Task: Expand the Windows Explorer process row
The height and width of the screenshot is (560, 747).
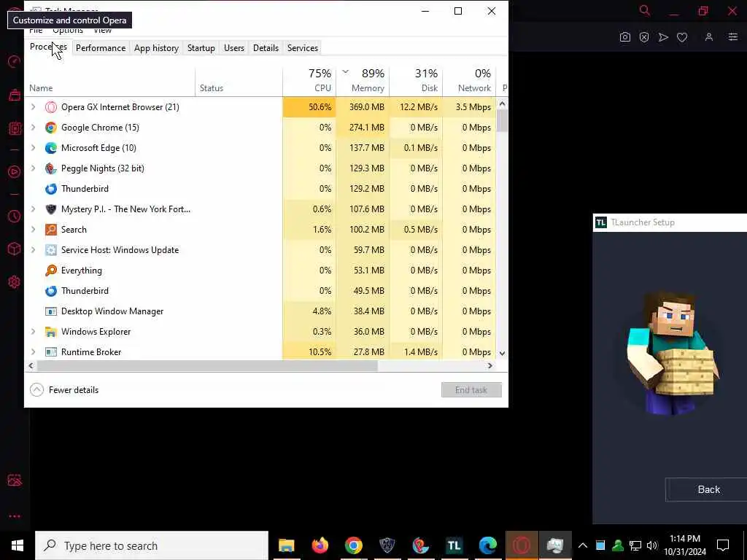Action: pyautogui.click(x=33, y=332)
